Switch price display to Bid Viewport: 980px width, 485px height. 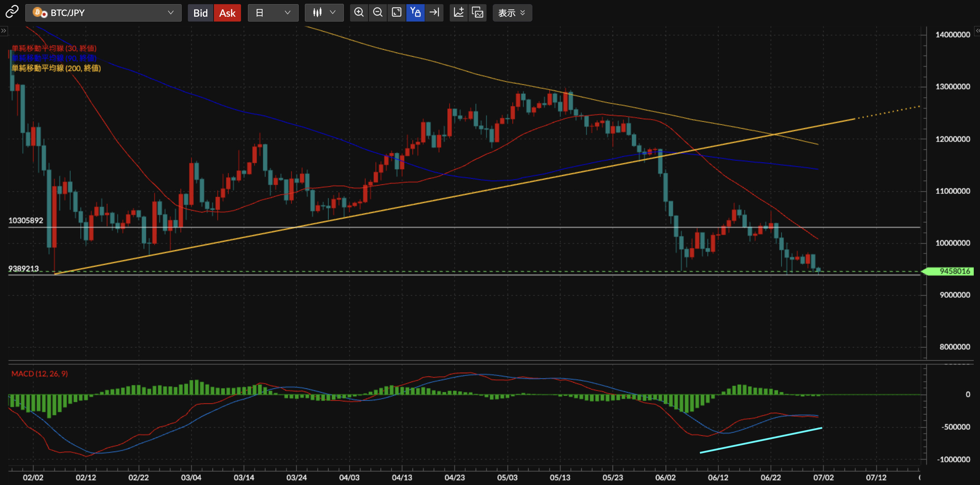pyautogui.click(x=200, y=13)
